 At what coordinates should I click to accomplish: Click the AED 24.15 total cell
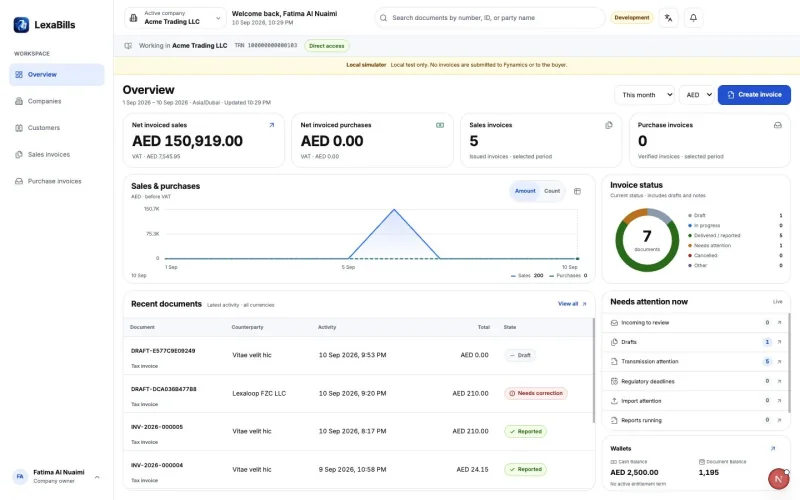[x=472, y=469]
